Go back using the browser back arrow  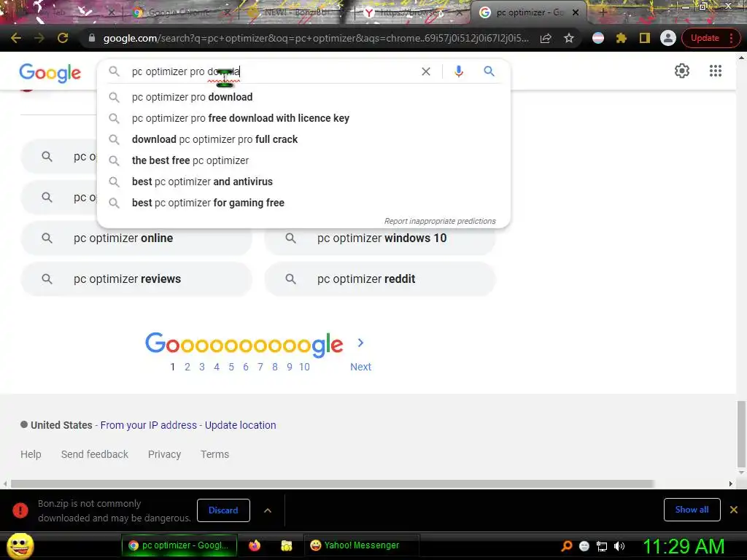click(x=16, y=38)
